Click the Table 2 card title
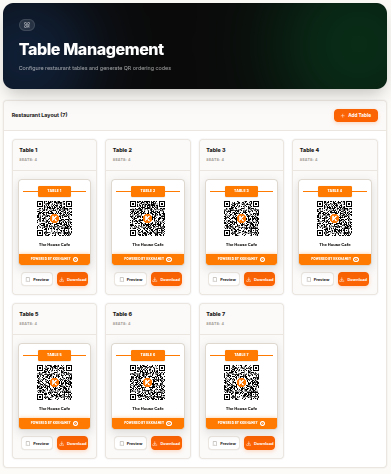391x474 pixels. click(x=122, y=150)
